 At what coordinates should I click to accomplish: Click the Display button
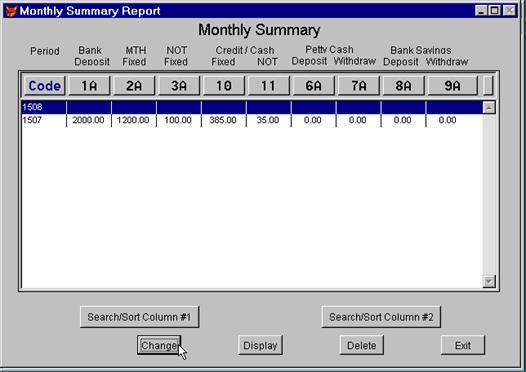(x=260, y=345)
